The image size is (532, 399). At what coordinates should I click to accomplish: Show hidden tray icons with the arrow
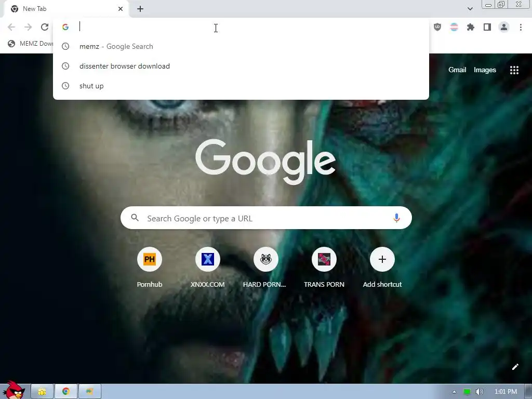coord(454,392)
